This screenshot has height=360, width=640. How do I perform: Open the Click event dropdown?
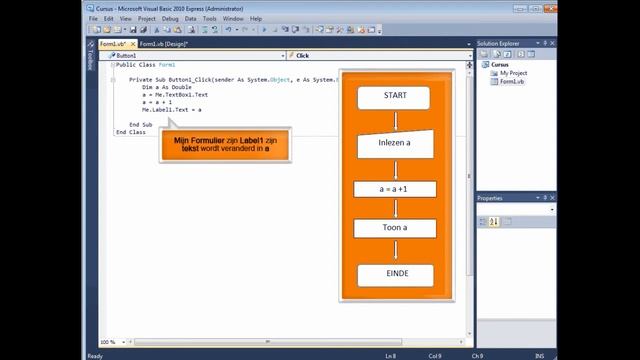470,56
